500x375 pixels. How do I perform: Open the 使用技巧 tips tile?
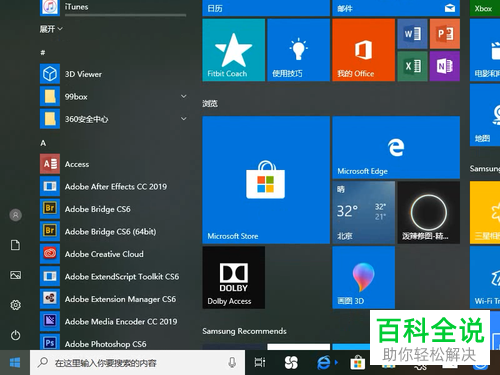tap(299, 50)
